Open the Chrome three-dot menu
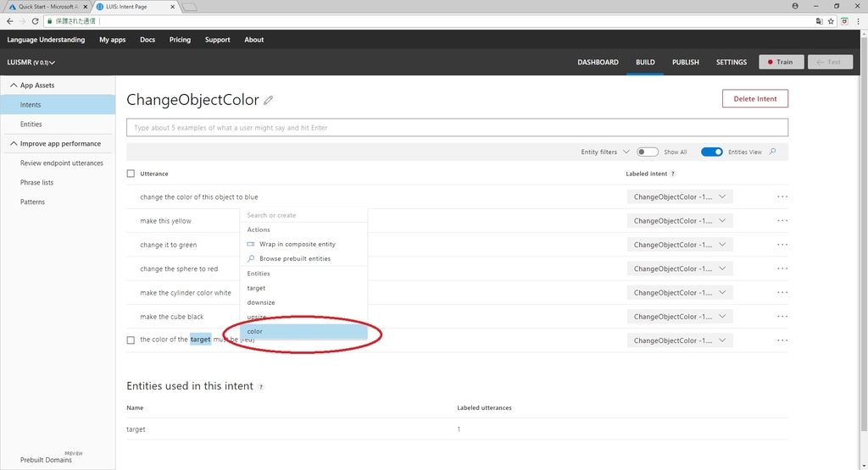 tap(859, 21)
